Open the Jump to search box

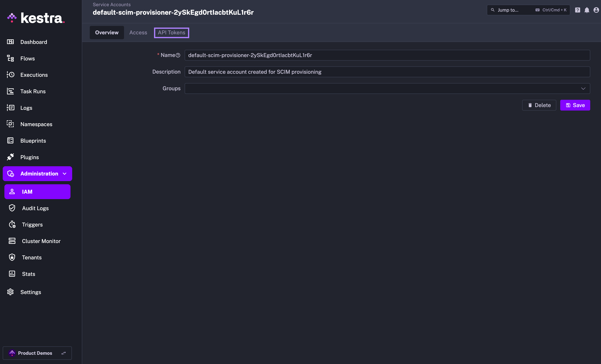pos(528,10)
